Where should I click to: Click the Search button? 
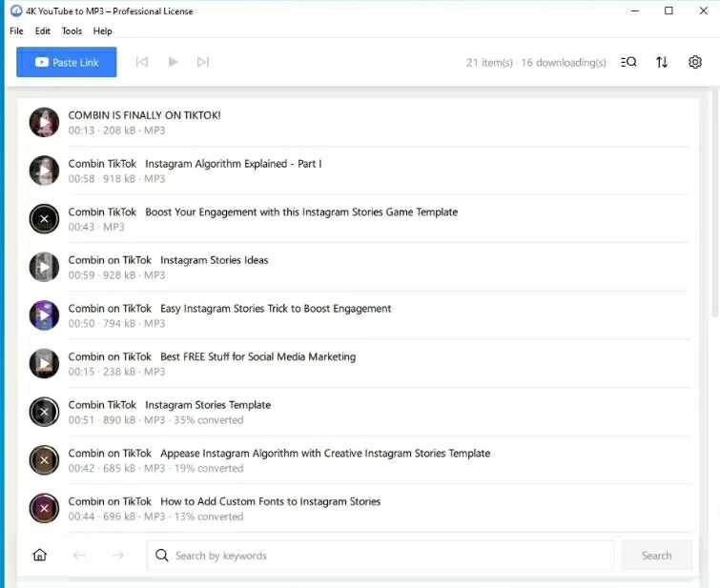click(656, 556)
